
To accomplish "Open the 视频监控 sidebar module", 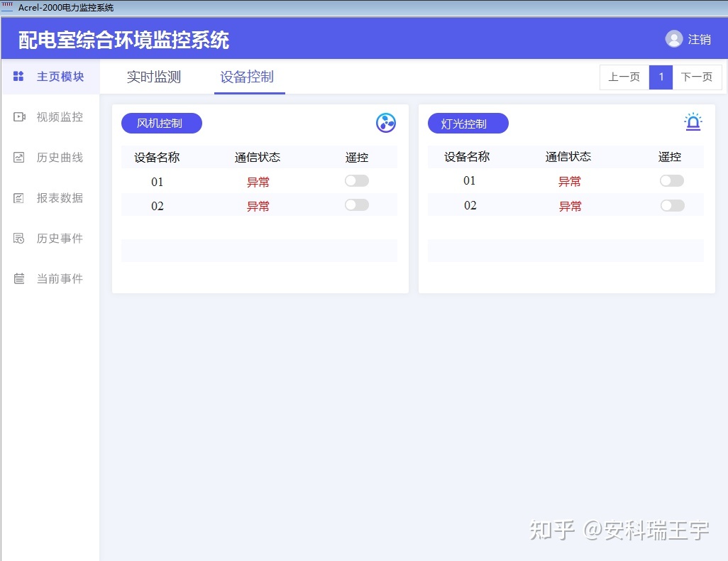I will tap(59, 116).
